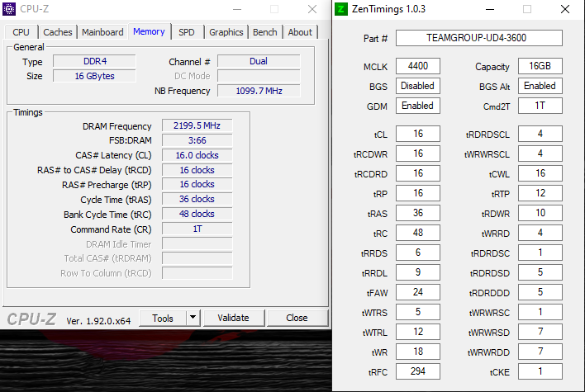Open the Mainboard tab

tap(102, 32)
